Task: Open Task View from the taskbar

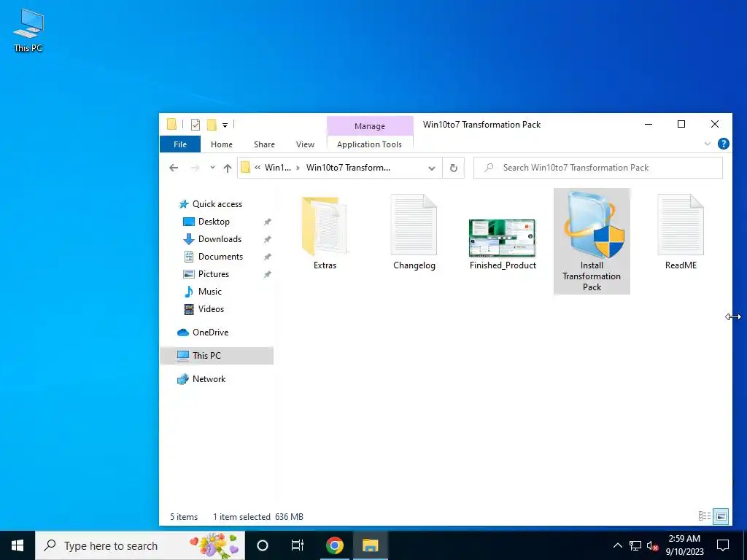Action: 298,545
